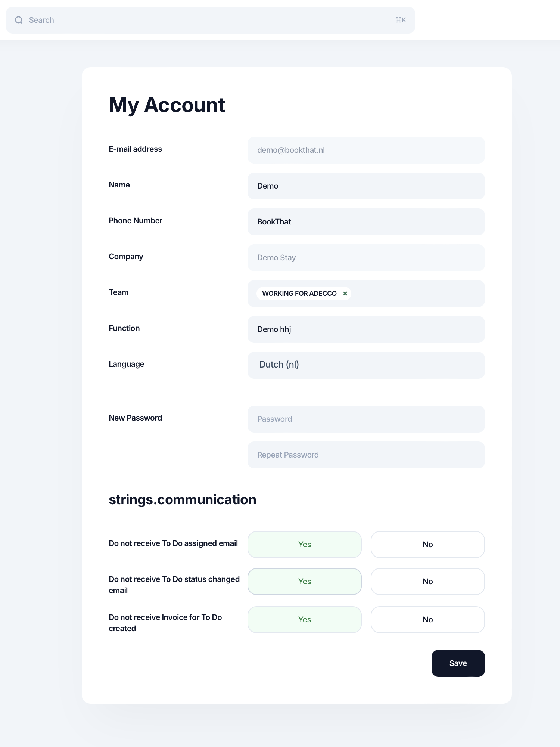This screenshot has height=747, width=560.
Task: Select Yes for To Do assigned email
Action: point(304,545)
